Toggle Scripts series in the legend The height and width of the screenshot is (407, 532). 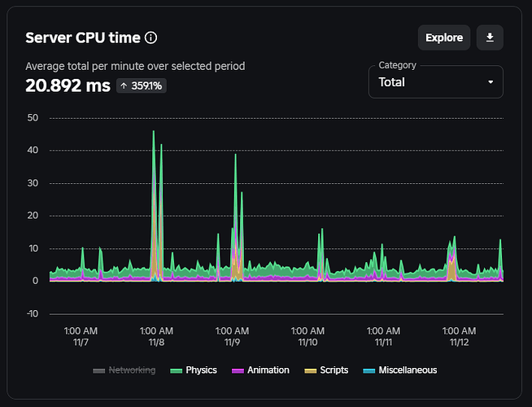(326, 370)
